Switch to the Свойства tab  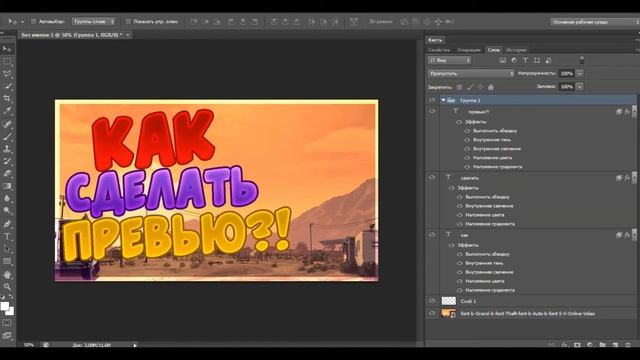(439, 50)
